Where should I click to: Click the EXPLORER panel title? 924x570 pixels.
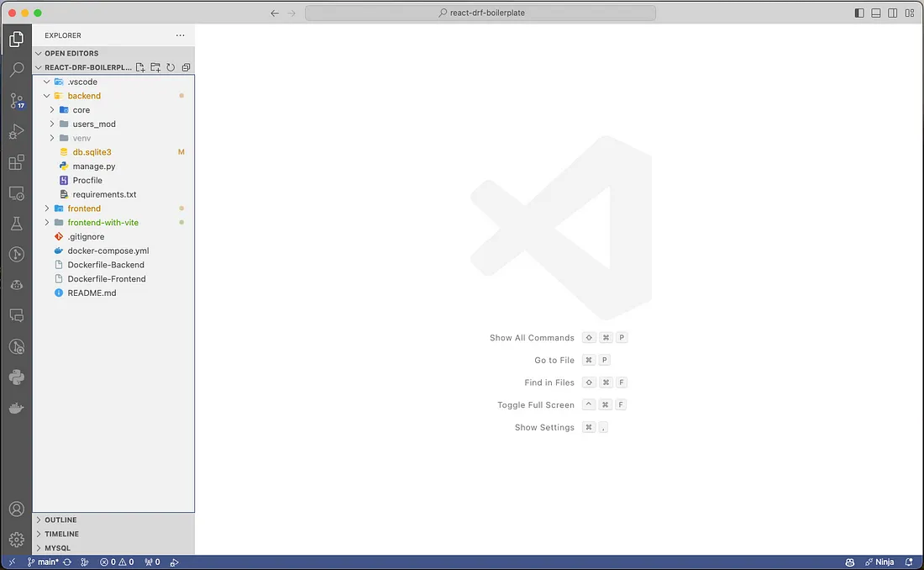tap(63, 35)
